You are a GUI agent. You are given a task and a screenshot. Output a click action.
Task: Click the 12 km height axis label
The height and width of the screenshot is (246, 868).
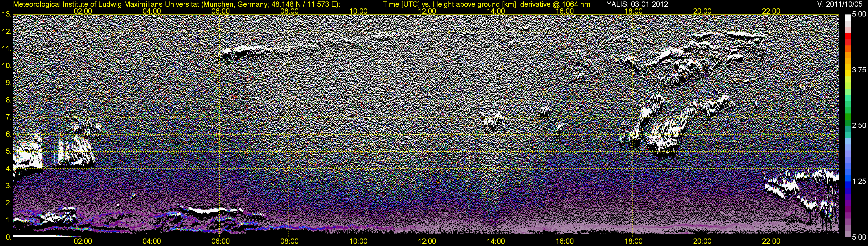(6, 31)
